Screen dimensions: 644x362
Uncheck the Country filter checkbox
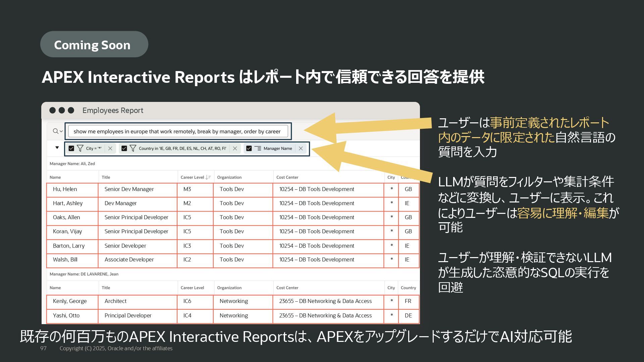click(x=124, y=148)
